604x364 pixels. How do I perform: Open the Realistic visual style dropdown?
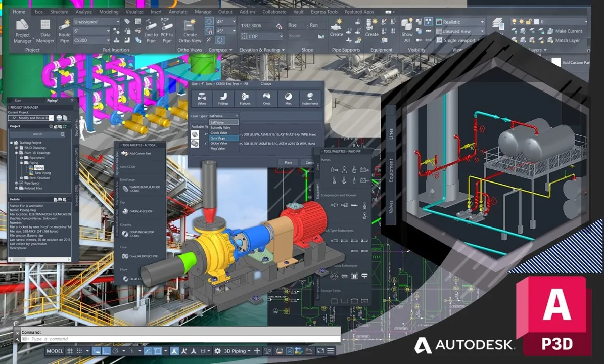coord(459,22)
